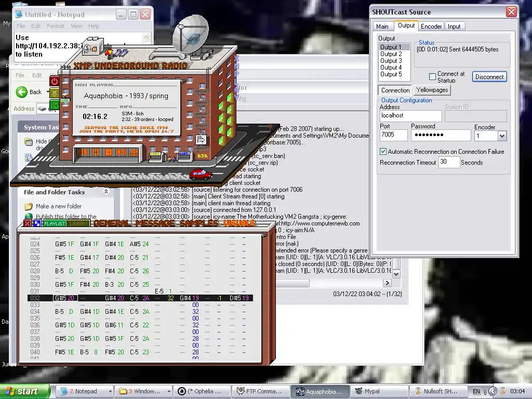Click the Back button in Explorer
Screen dimensions: 532x399
click(30, 92)
